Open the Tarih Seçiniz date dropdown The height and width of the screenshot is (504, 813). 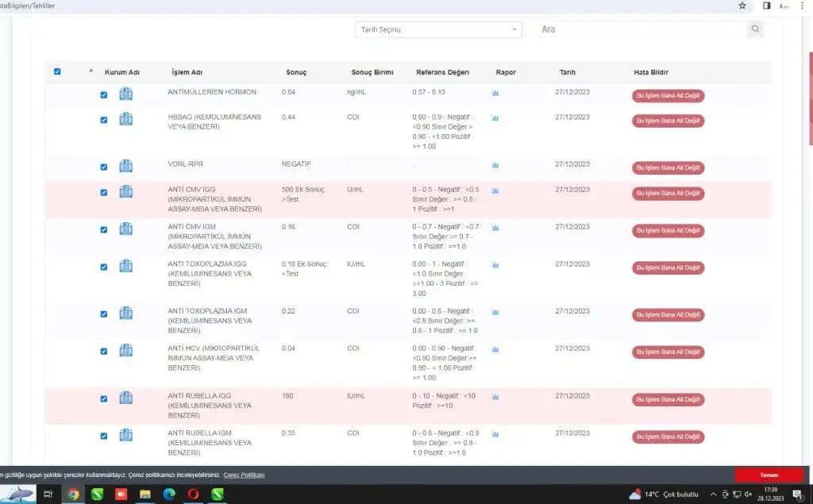(x=438, y=29)
